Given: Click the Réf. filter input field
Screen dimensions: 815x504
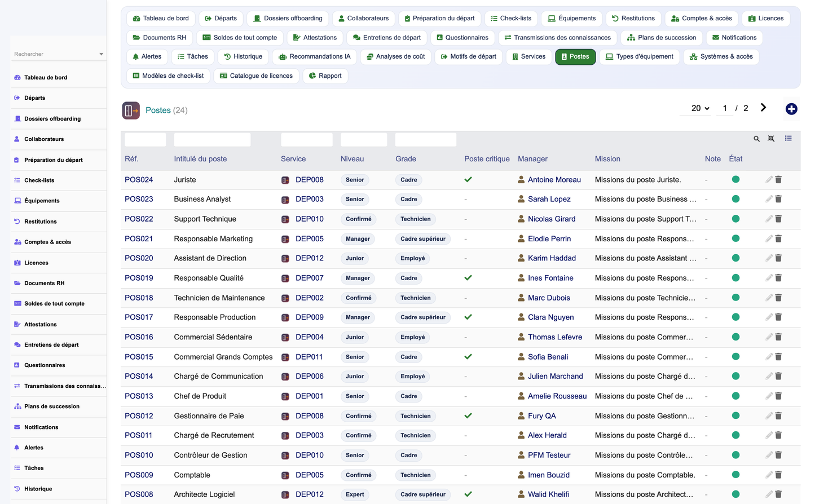Looking at the screenshot, I should click(x=145, y=140).
